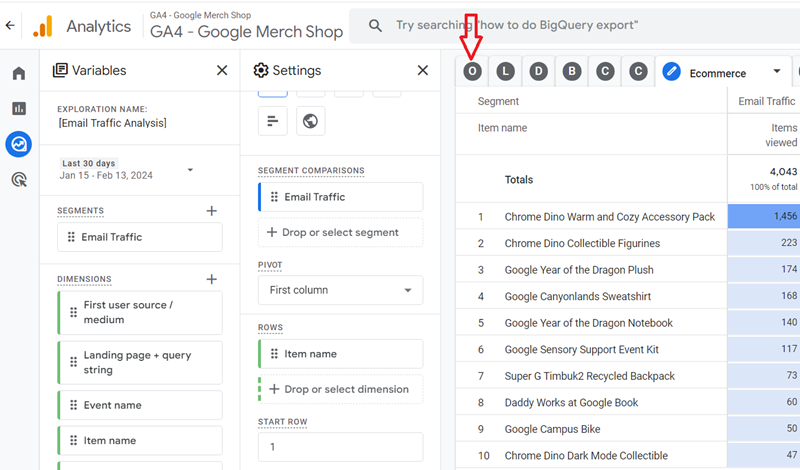Open the Home icon in sidebar
This screenshot has height=470, width=800.
click(19, 73)
